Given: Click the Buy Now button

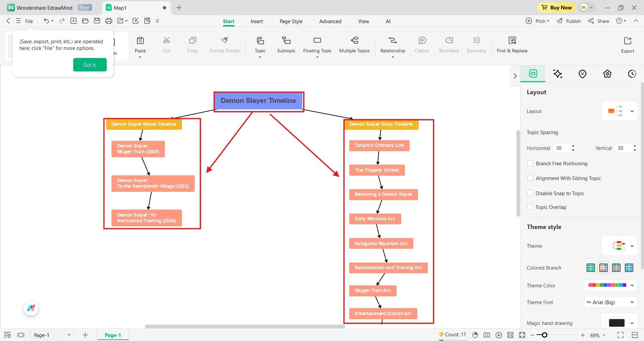Looking at the screenshot, I should coord(556,7).
